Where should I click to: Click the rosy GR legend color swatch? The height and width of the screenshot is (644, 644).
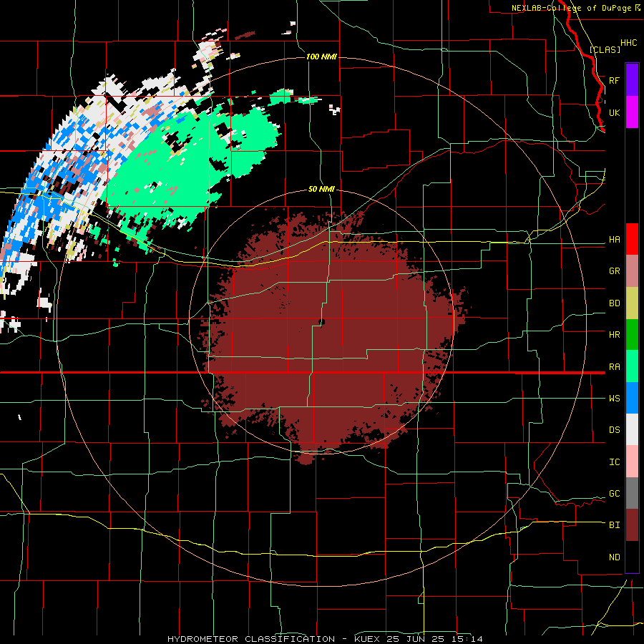click(x=632, y=271)
